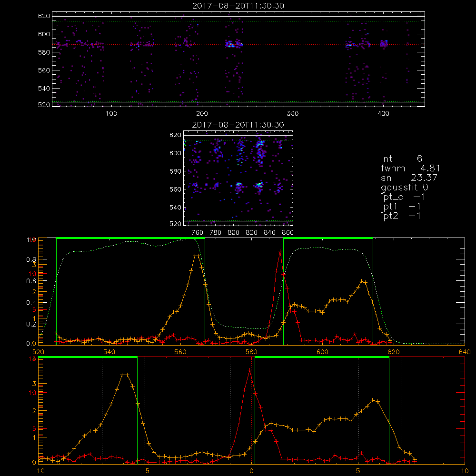This screenshot has height=476, width=476.
Task: Select the 'ipt_c -1' readout line
Action: pos(403,197)
